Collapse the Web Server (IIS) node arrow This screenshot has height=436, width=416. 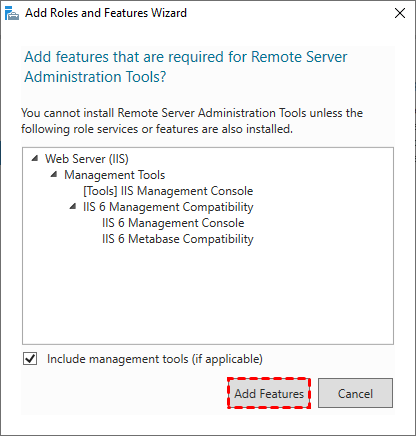coord(35,158)
